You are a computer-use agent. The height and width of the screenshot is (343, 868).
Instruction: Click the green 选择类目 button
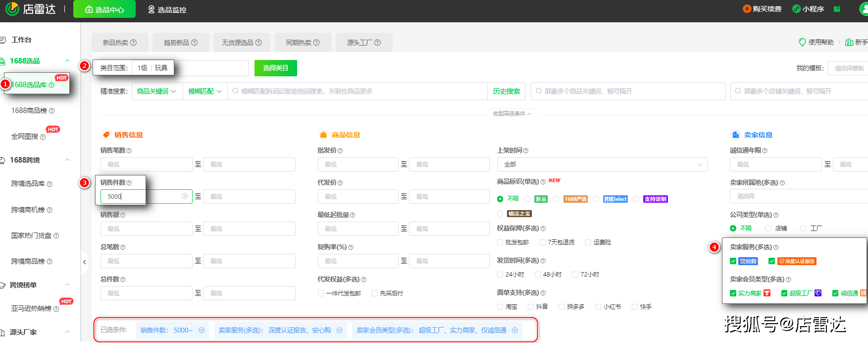(276, 68)
